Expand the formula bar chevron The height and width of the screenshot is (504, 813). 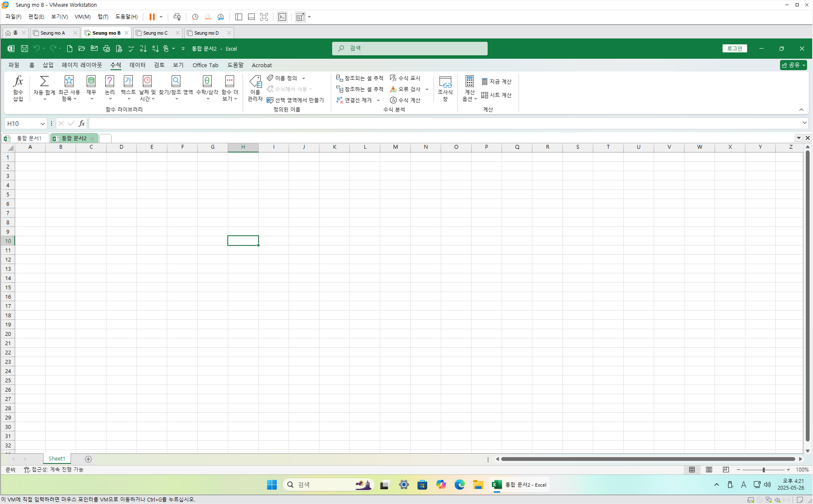(804, 123)
